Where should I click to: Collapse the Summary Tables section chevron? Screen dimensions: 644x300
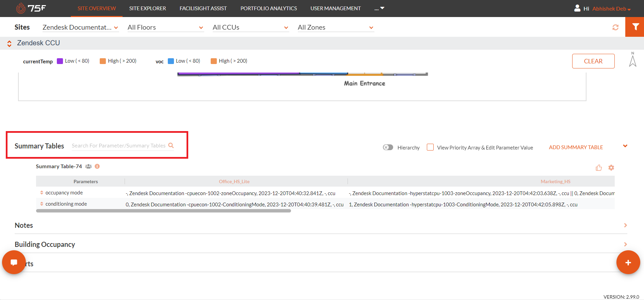click(625, 146)
